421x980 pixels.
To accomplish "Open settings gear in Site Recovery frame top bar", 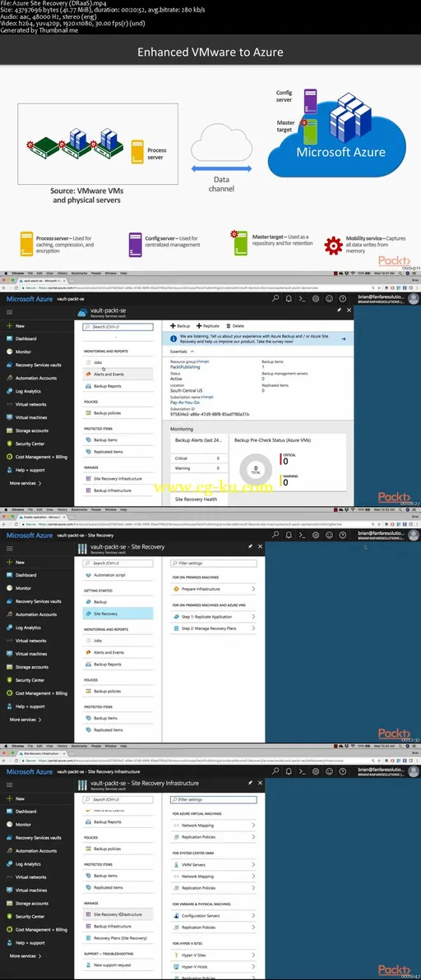I will 316,535.
